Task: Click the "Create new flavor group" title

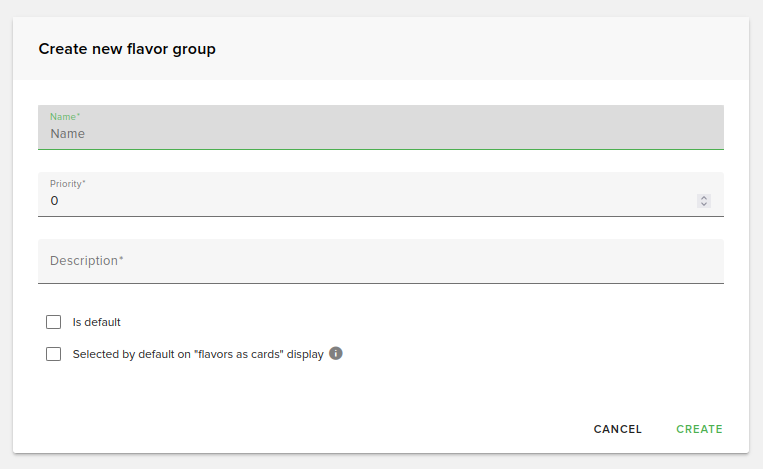Action: (127, 48)
